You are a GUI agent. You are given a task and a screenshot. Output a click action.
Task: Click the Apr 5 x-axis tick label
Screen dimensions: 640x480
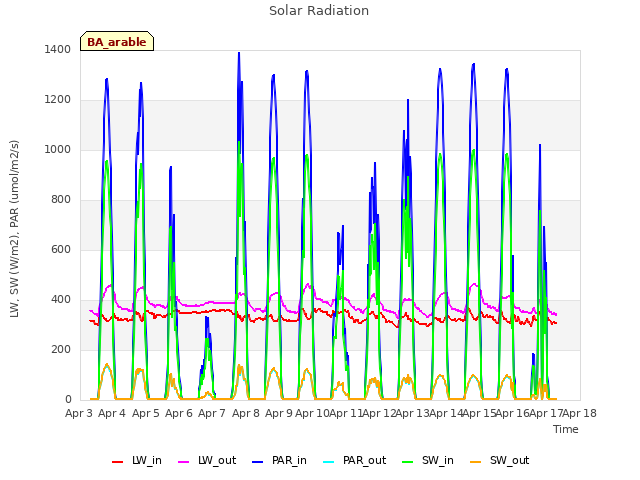coord(146,413)
